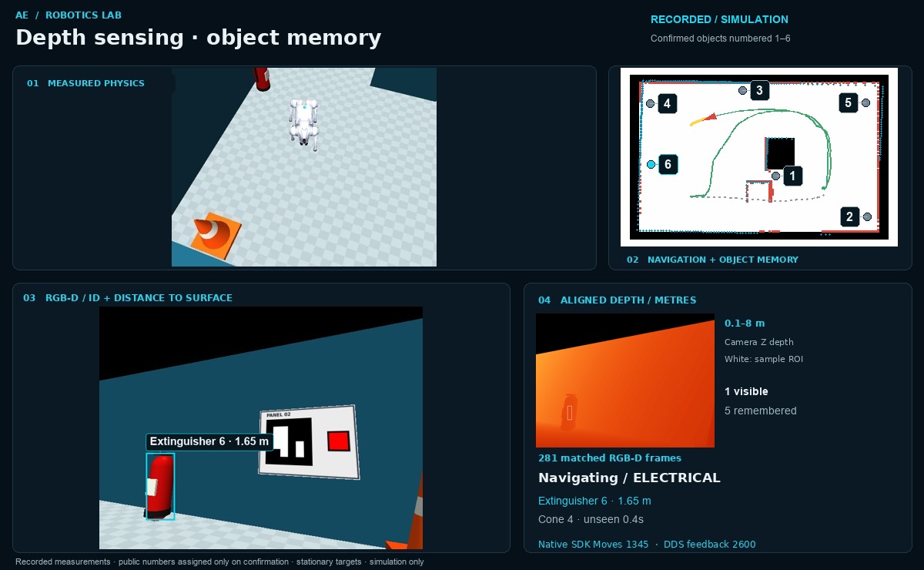
Task: Click "281 matched RGB-D frames" text
Action: (x=610, y=458)
